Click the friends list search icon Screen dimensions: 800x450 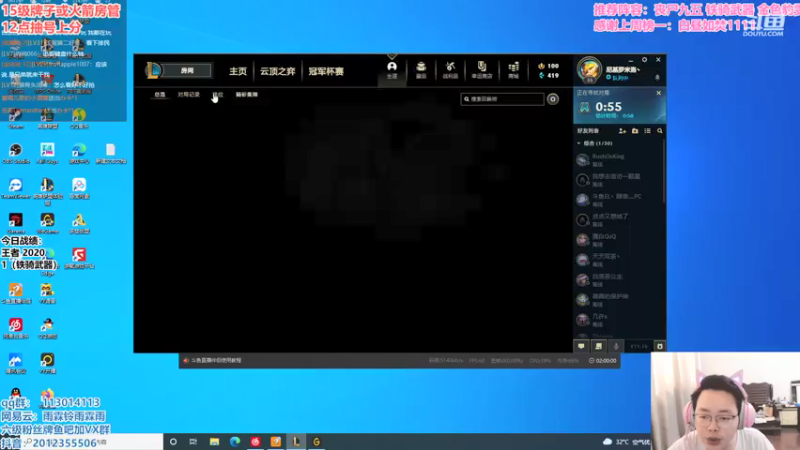pyautogui.click(x=660, y=131)
